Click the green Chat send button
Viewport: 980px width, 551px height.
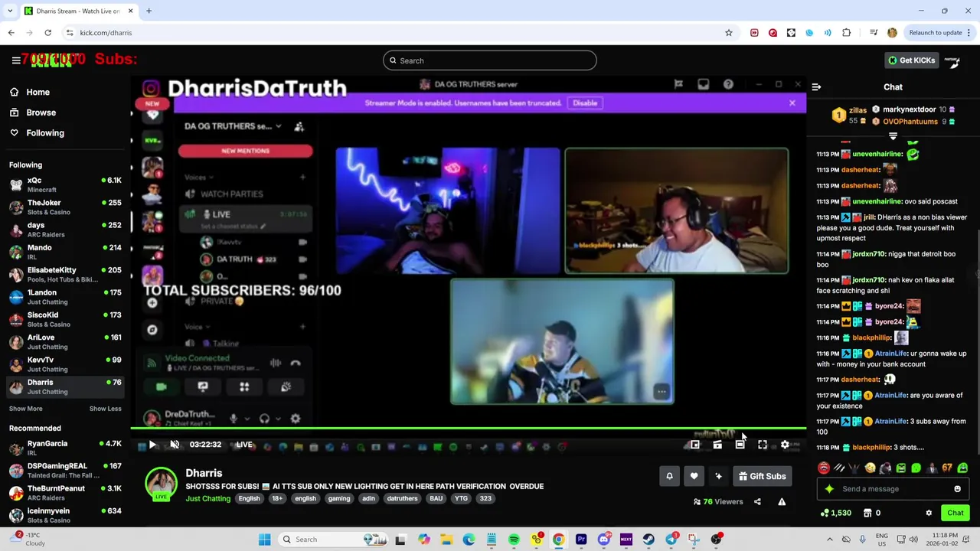click(x=955, y=514)
